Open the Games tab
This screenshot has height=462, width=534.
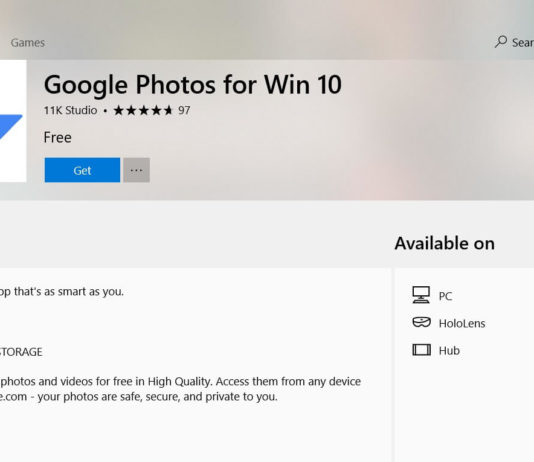pos(28,43)
